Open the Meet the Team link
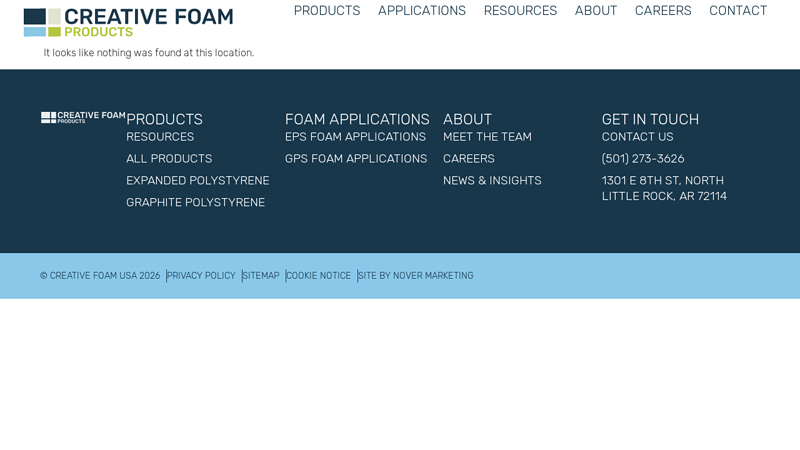 pos(487,137)
